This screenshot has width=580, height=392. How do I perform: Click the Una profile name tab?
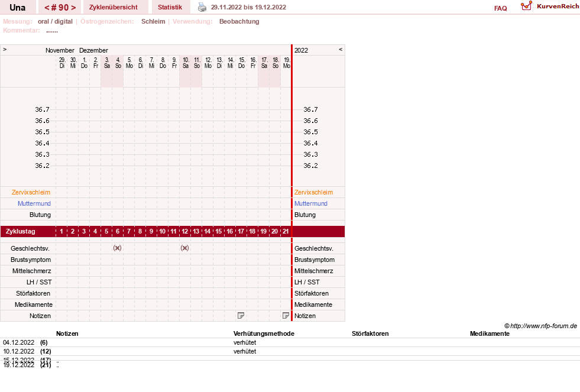coord(17,8)
